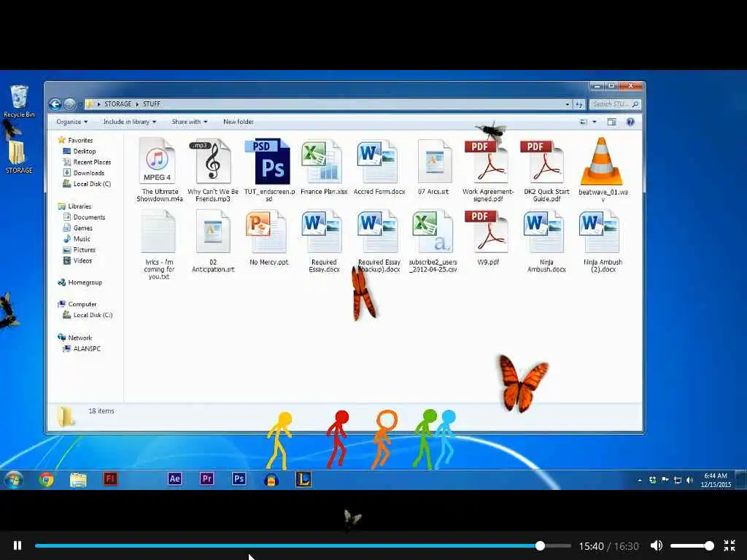Open Games library in navigation pane

point(77,228)
